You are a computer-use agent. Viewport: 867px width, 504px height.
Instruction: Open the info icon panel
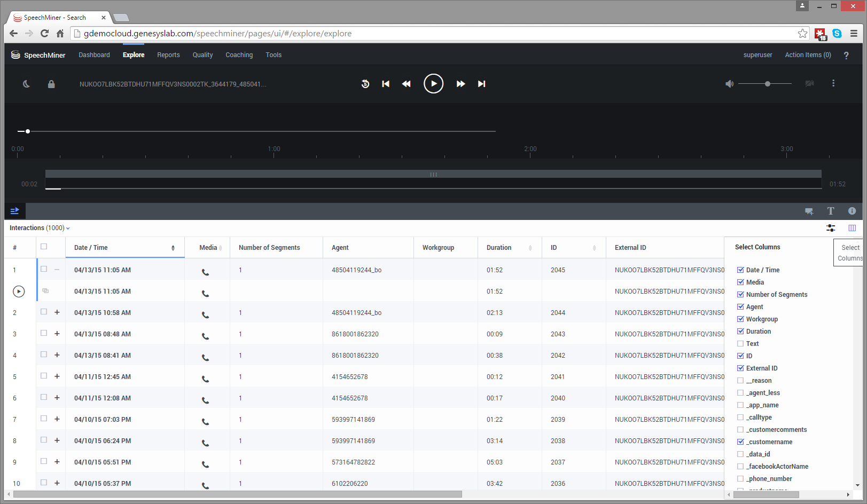click(x=852, y=211)
